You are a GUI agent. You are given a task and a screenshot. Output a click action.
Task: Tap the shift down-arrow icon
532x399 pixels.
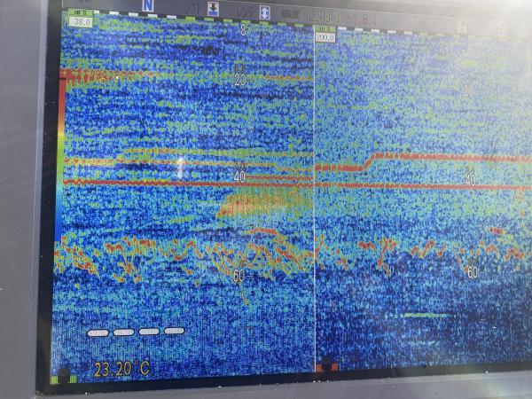point(213,9)
